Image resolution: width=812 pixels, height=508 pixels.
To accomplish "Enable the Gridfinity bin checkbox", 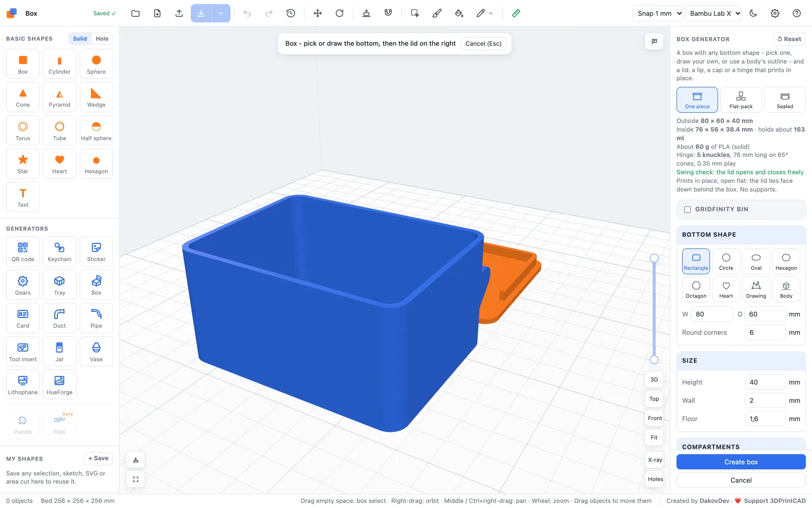I will [687, 209].
